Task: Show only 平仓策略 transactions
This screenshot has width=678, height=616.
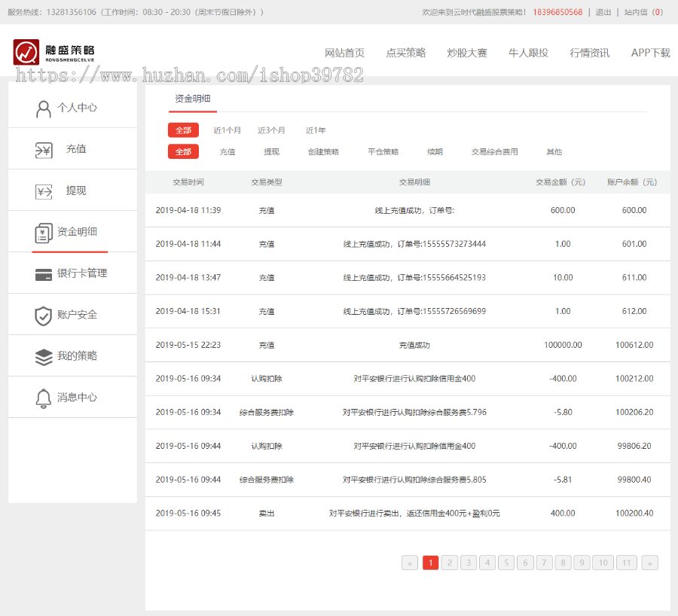Action: pos(383,152)
